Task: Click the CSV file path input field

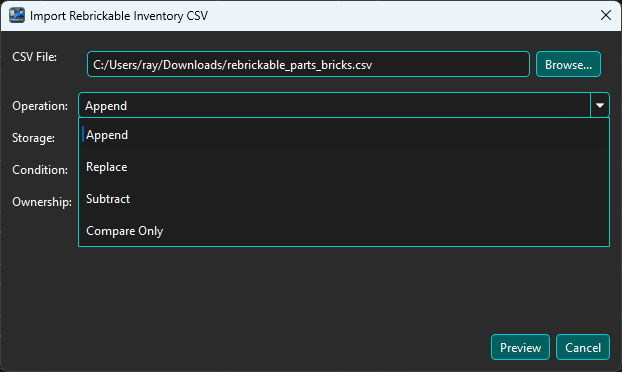Action: [308, 64]
